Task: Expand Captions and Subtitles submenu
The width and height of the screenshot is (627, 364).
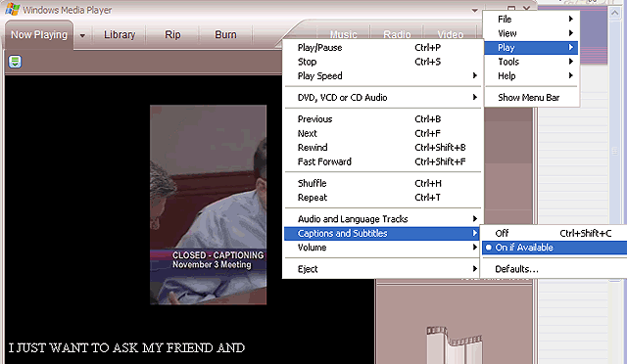Action: (x=382, y=233)
